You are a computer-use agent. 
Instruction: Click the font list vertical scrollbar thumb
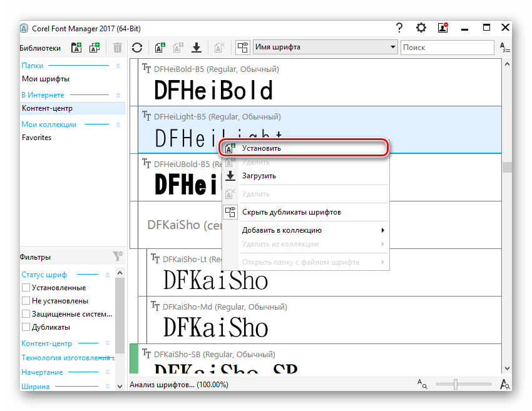click(507, 167)
